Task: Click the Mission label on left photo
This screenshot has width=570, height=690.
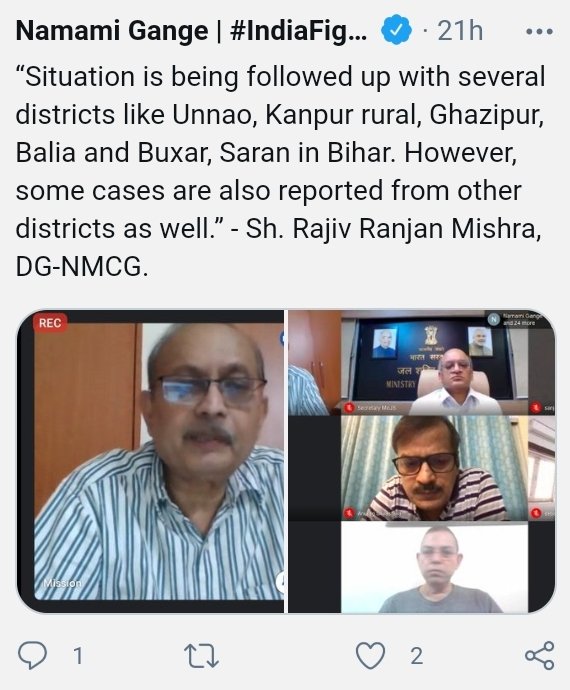Action: [63, 584]
